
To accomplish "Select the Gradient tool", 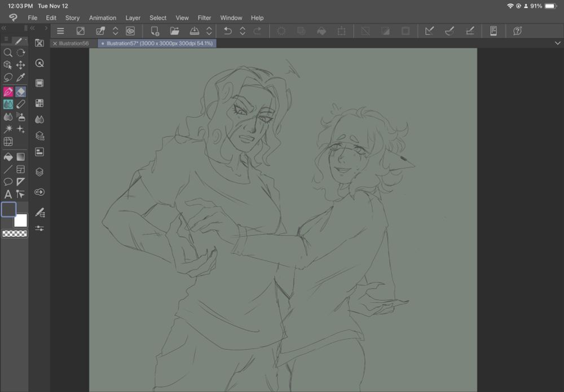I will click(21, 157).
